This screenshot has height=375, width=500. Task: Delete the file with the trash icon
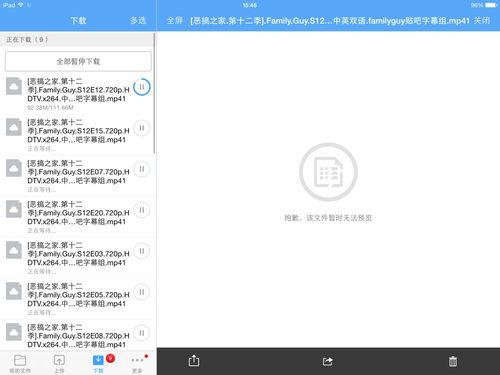coord(453,361)
